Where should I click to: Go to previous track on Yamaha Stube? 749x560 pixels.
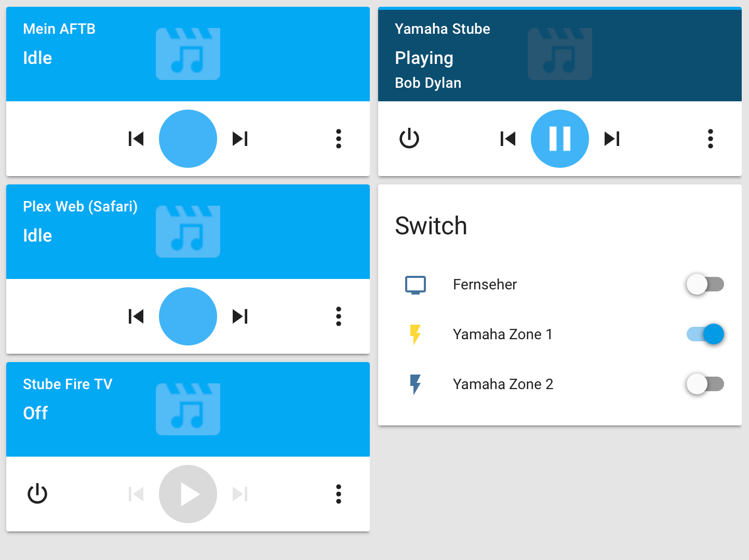tap(507, 139)
